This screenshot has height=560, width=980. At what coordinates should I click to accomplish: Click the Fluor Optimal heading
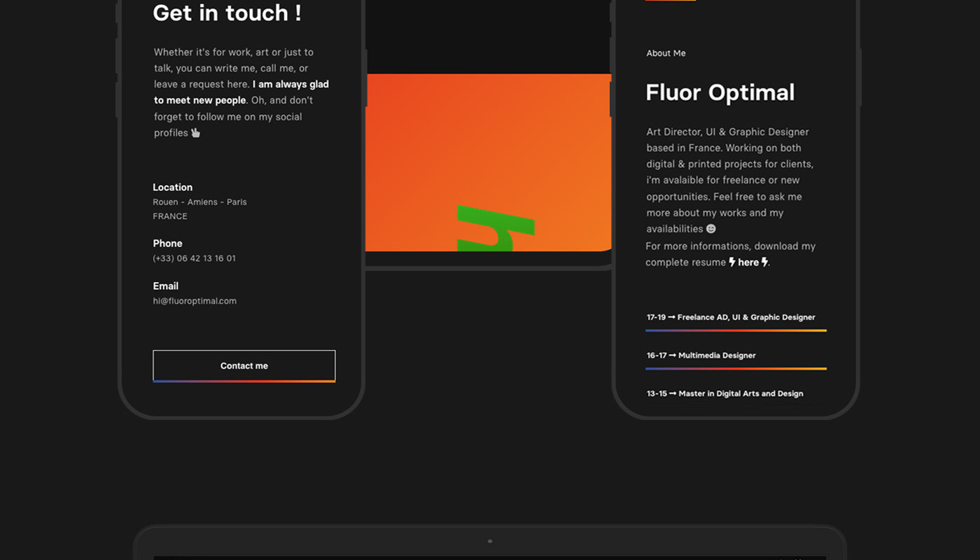(720, 92)
